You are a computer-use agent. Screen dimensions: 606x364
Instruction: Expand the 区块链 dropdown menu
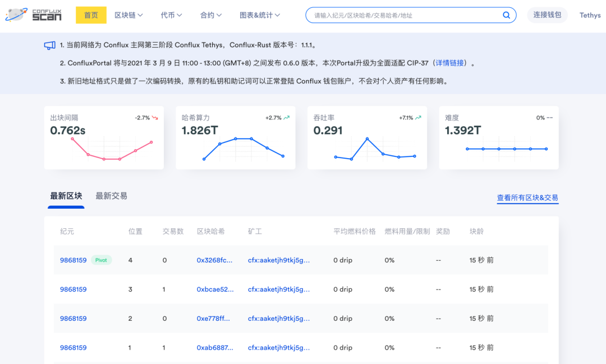(x=128, y=15)
